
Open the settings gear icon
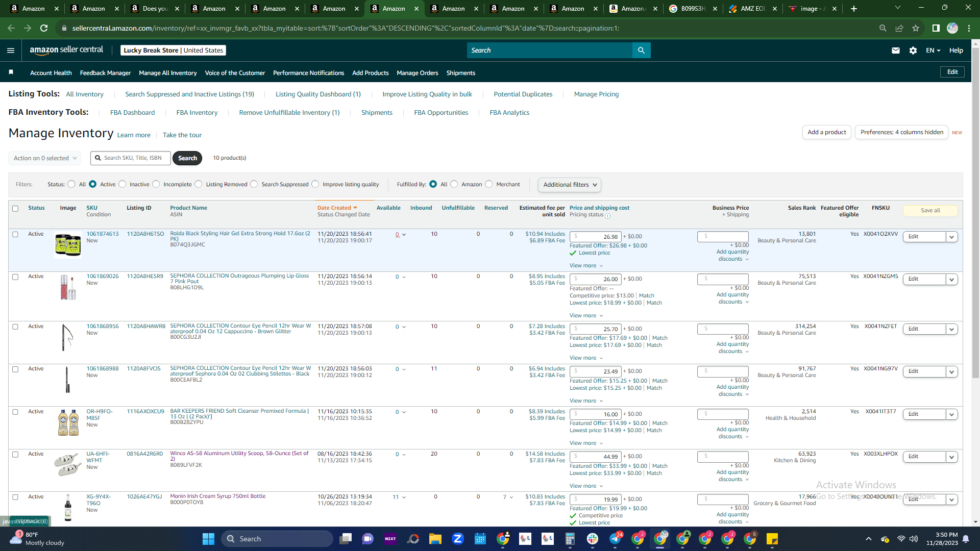[x=913, y=51]
